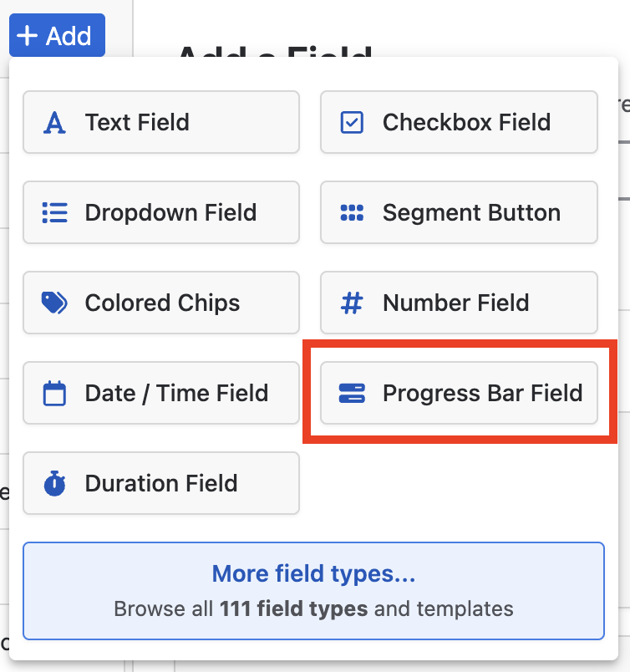The height and width of the screenshot is (672, 630).
Task: Click the Number Field hash icon
Action: point(352,303)
